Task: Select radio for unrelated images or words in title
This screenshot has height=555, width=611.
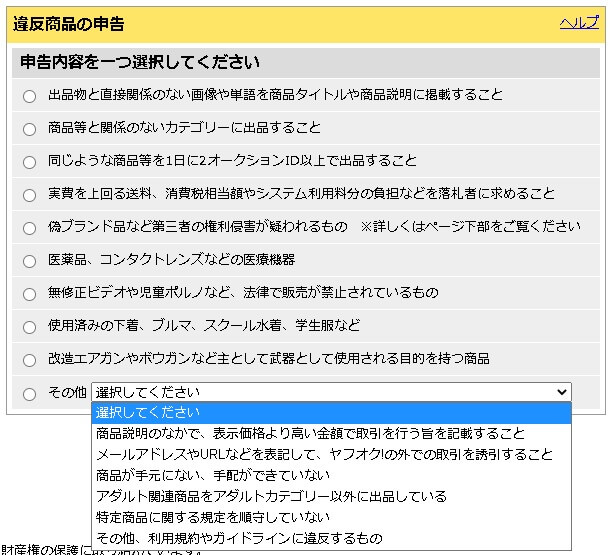Action: (29, 96)
